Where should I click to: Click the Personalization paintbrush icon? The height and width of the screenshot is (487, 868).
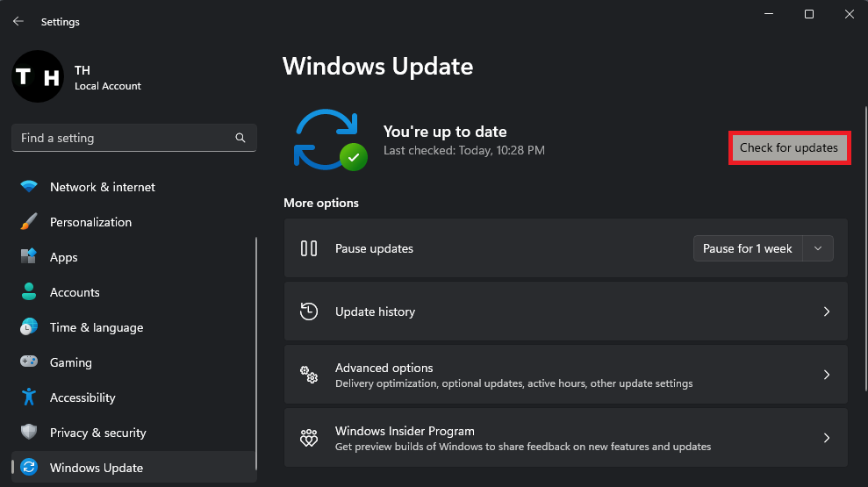tap(29, 222)
